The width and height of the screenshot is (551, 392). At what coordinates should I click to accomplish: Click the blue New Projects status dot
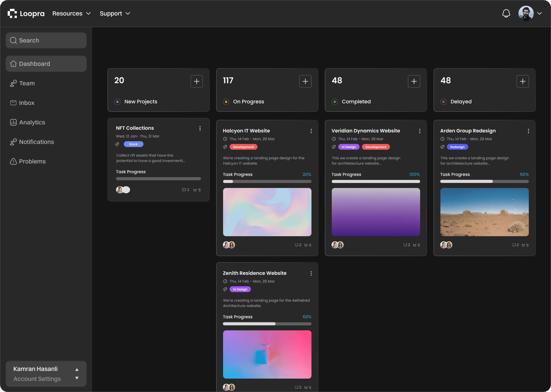(x=117, y=102)
